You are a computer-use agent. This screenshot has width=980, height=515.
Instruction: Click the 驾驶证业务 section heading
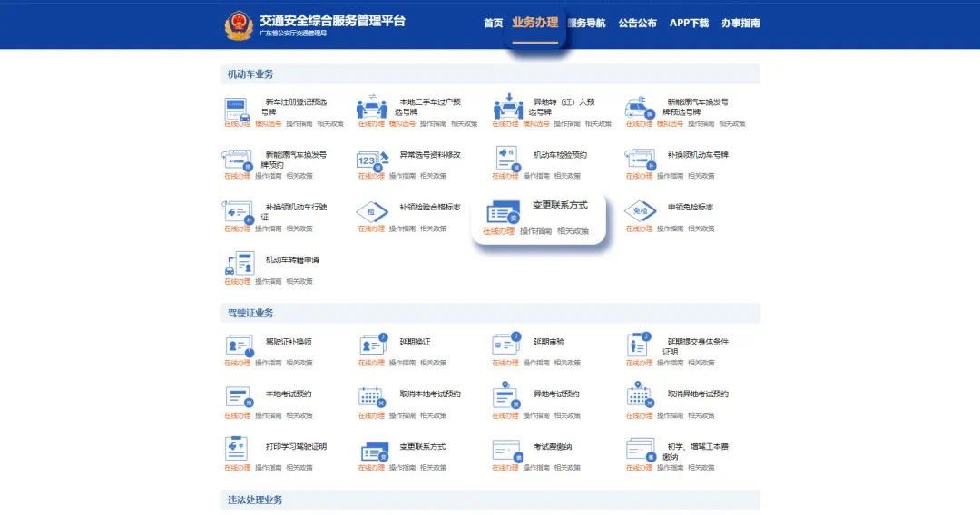[250, 313]
